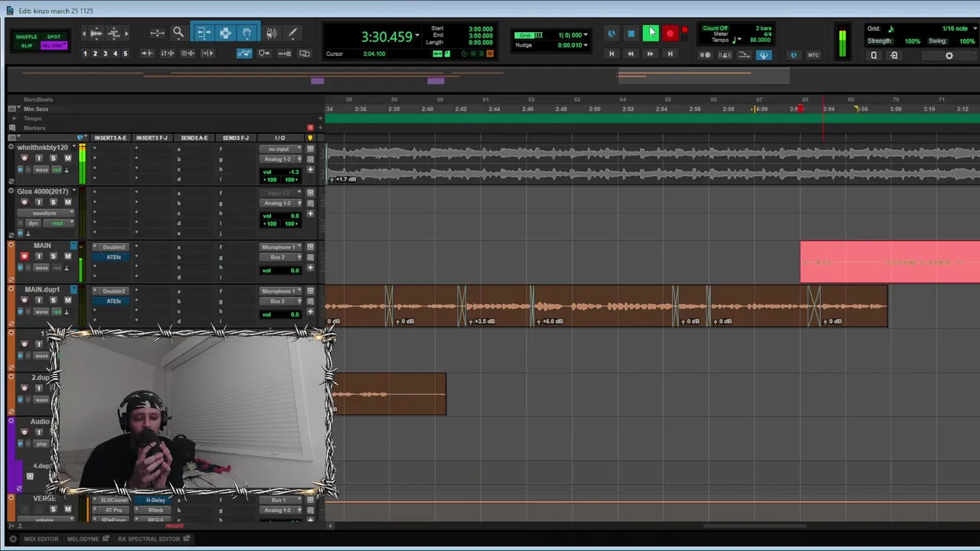The image size is (980, 551).
Task: Click the green Play button
Action: [650, 33]
